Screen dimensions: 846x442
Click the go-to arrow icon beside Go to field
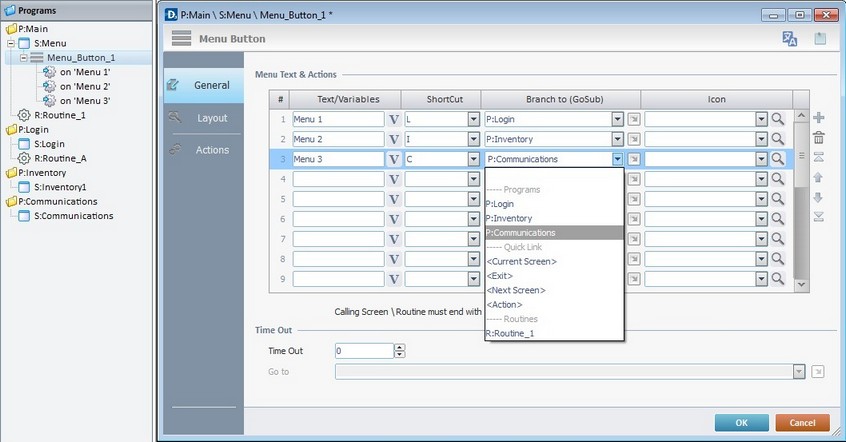[x=817, y=372]
